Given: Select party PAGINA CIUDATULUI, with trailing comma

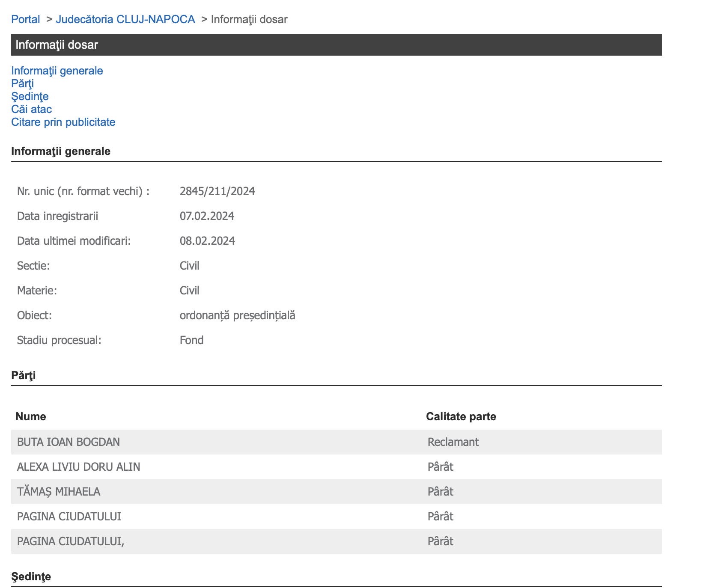Looking at the screenshot, I should click(x=71, y=541).
